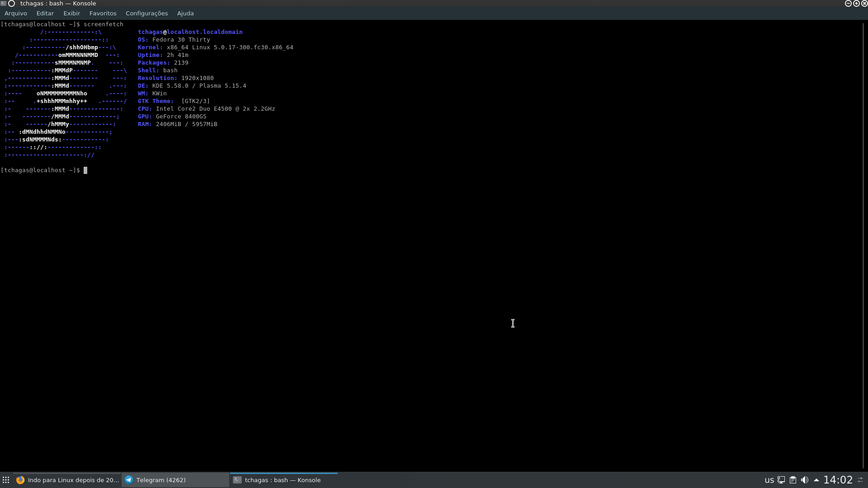Screen dimensions: 868x488
Task: Minimize the Konsole window
Action: (x=848, y=3)
